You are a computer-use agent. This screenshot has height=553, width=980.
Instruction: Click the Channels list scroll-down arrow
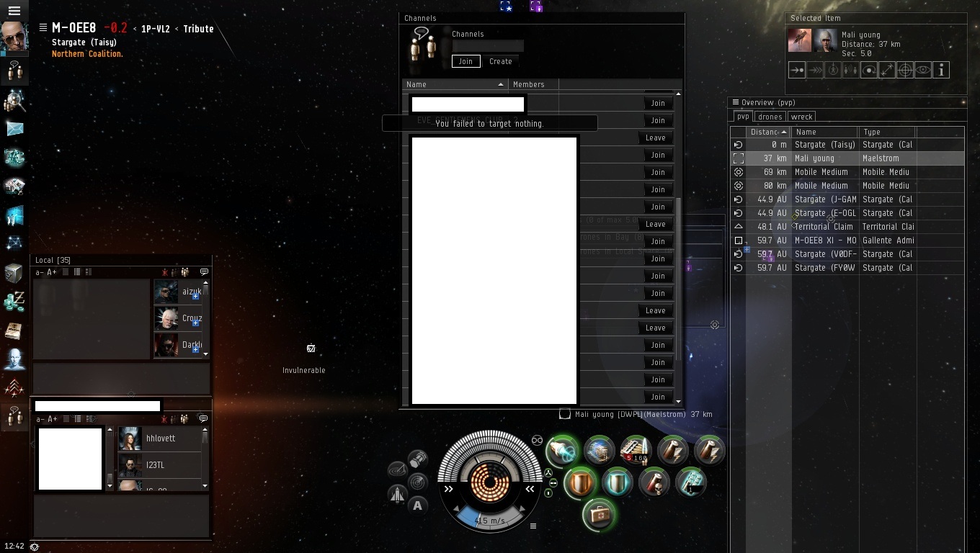click(x=678, y=401)
